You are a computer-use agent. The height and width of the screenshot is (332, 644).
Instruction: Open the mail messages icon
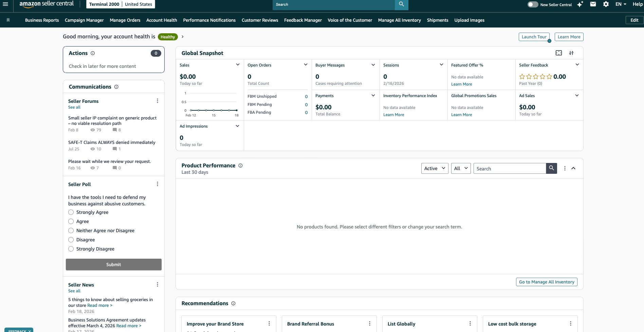pyautogui.click(x=593, y=4)
